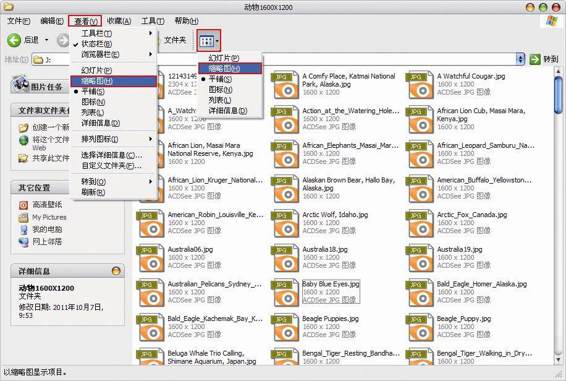The width and height of the screenshot is (566, 381).
Task: Click JPG icon of Baby Blue Eyes.jpg
Action: [285, 293]
